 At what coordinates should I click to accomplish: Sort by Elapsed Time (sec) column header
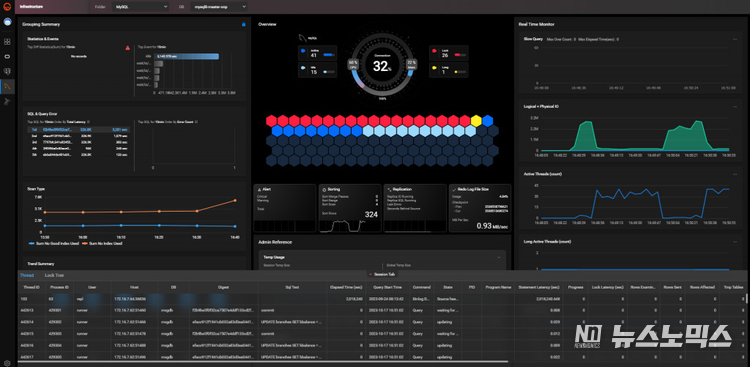tap(346, 287)
